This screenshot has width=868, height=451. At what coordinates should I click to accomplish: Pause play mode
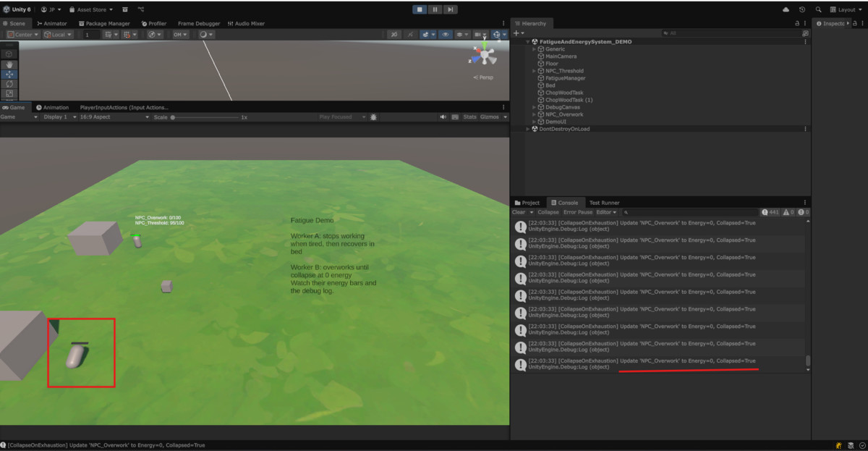(435, 9)
